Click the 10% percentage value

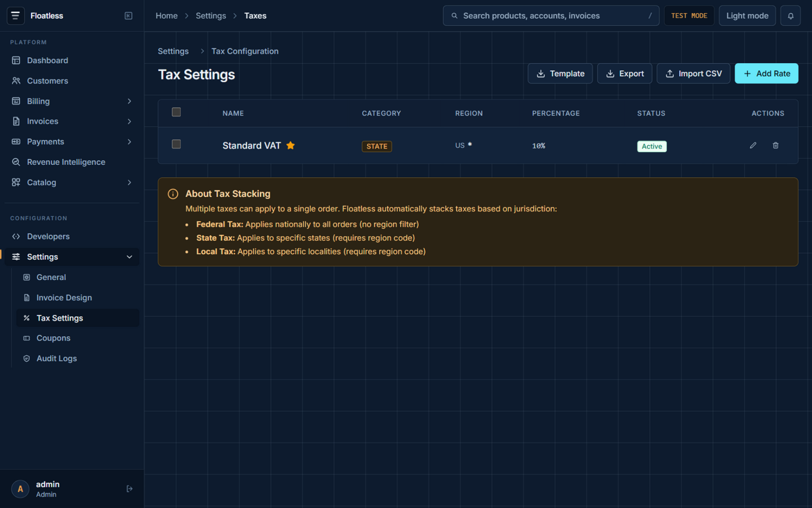(539, 146)
